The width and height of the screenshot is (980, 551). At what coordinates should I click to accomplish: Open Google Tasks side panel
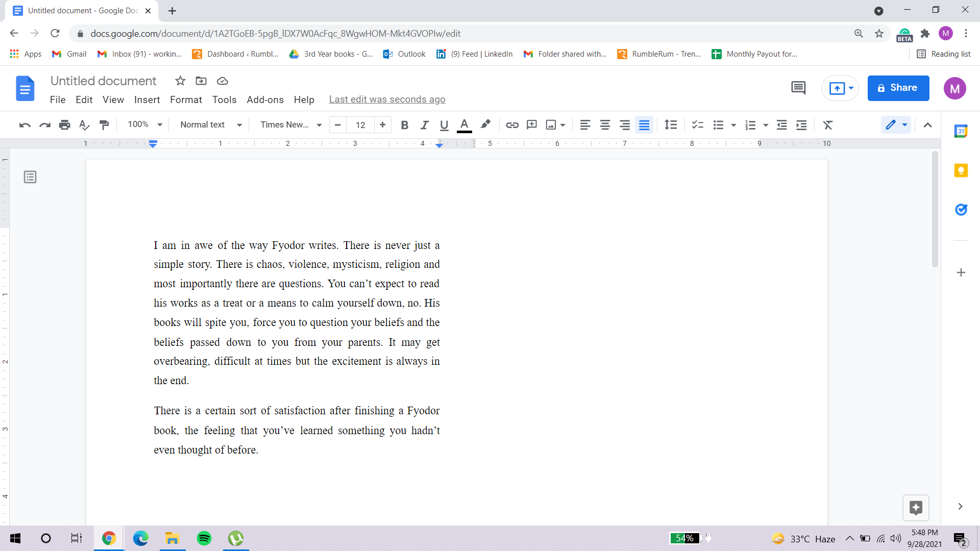coord(961,210)
